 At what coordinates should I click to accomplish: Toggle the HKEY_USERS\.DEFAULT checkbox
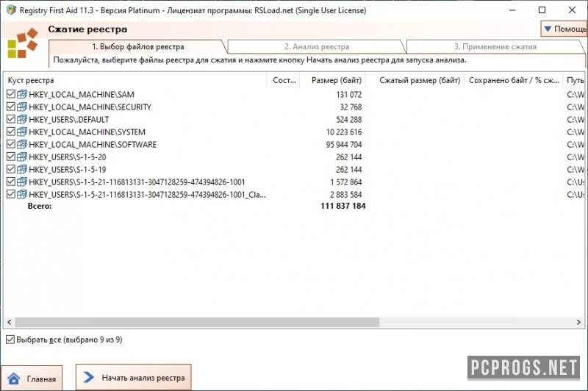11,119
